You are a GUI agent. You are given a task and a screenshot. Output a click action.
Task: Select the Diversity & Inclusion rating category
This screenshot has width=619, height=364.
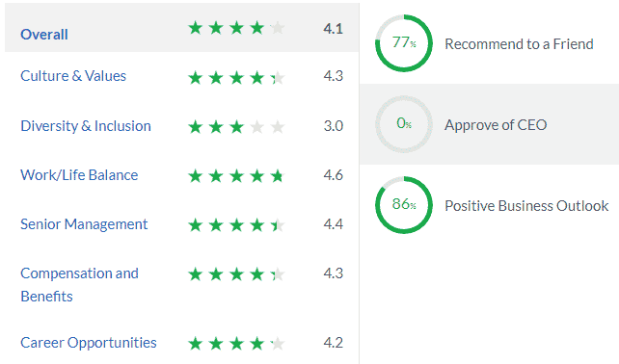86,126
